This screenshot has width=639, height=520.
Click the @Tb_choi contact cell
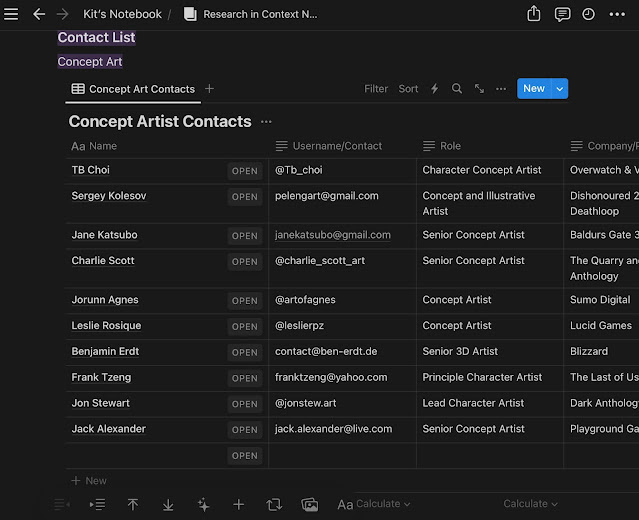343,171
